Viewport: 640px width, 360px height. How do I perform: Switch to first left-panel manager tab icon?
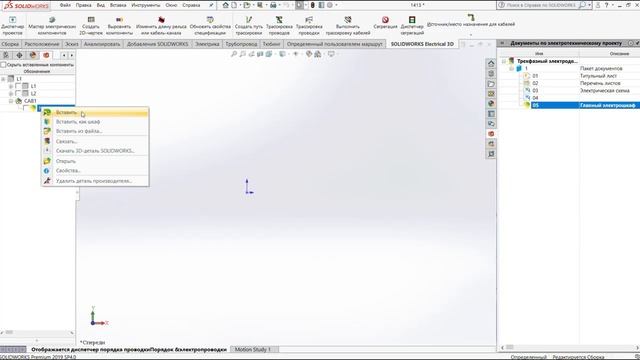(6, 55)
